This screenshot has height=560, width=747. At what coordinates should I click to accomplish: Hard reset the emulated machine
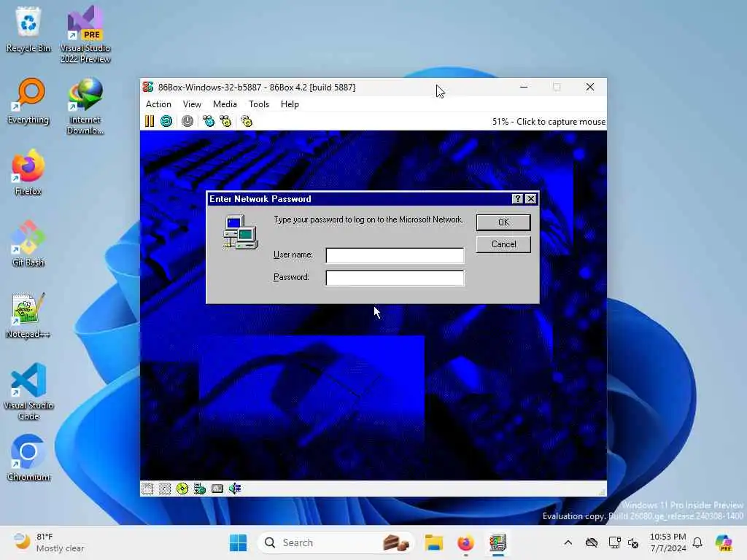tap(166, 122)
